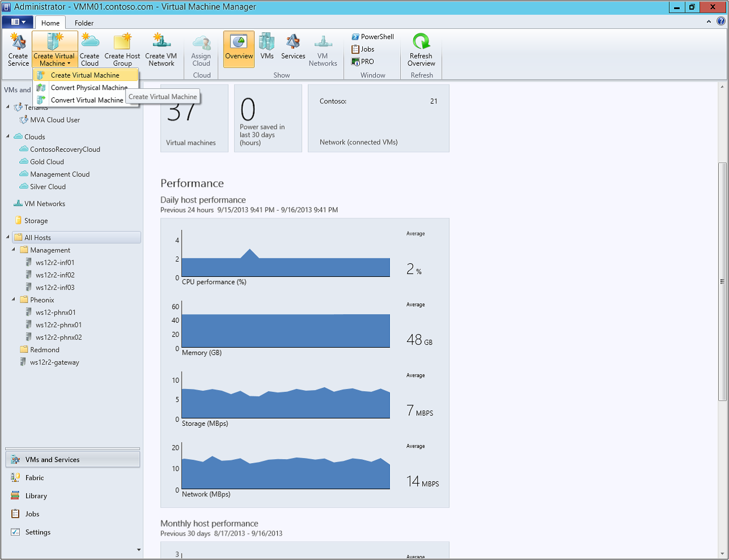This screenshot has height=560, width=729.
Task: Collapse the ribbon with the chevron
Action: coord(709,22)
